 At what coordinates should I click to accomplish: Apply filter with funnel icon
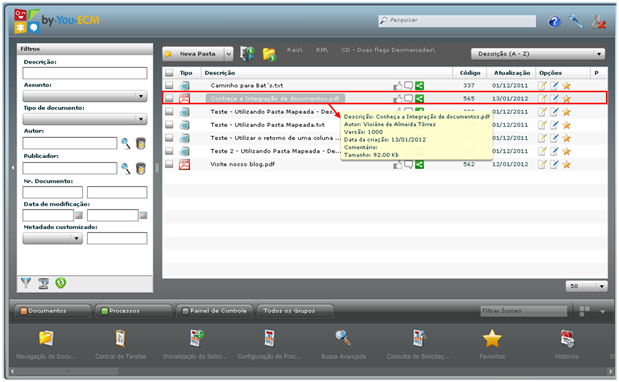(x=26, y=283)
